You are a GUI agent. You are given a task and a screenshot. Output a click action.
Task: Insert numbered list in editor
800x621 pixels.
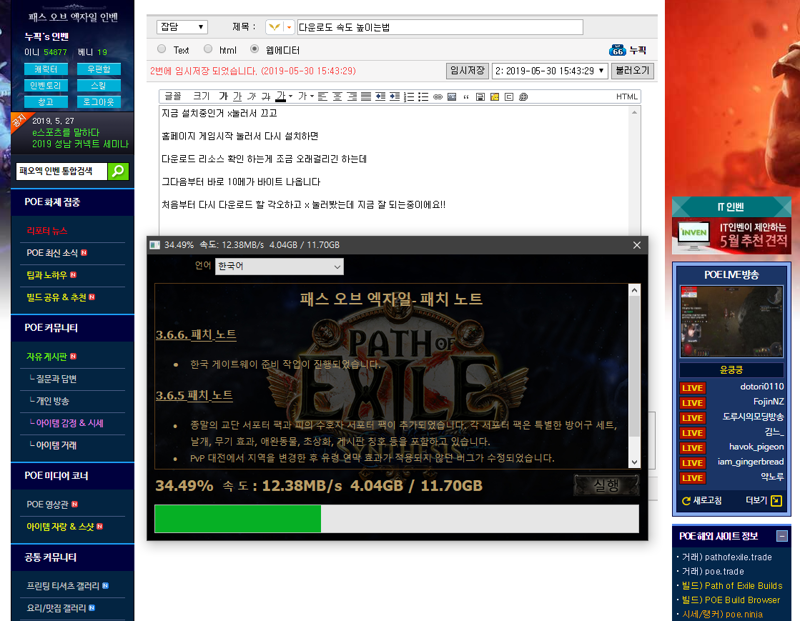tap(409, 96)
